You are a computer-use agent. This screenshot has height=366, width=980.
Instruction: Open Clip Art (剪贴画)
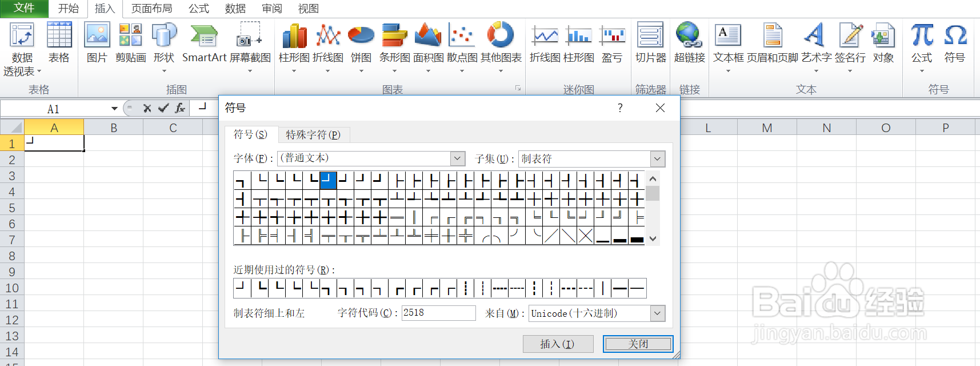[x=130, y=43]
